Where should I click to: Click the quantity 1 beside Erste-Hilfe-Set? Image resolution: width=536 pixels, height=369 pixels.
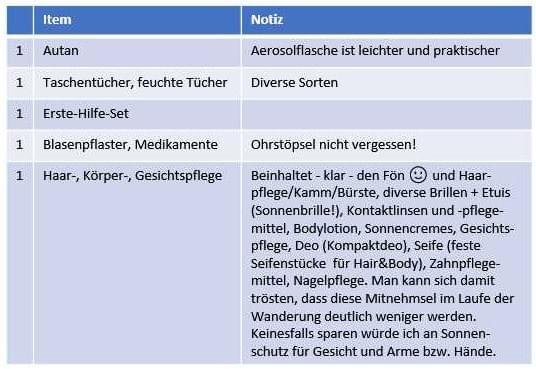[x=19, y=114]
